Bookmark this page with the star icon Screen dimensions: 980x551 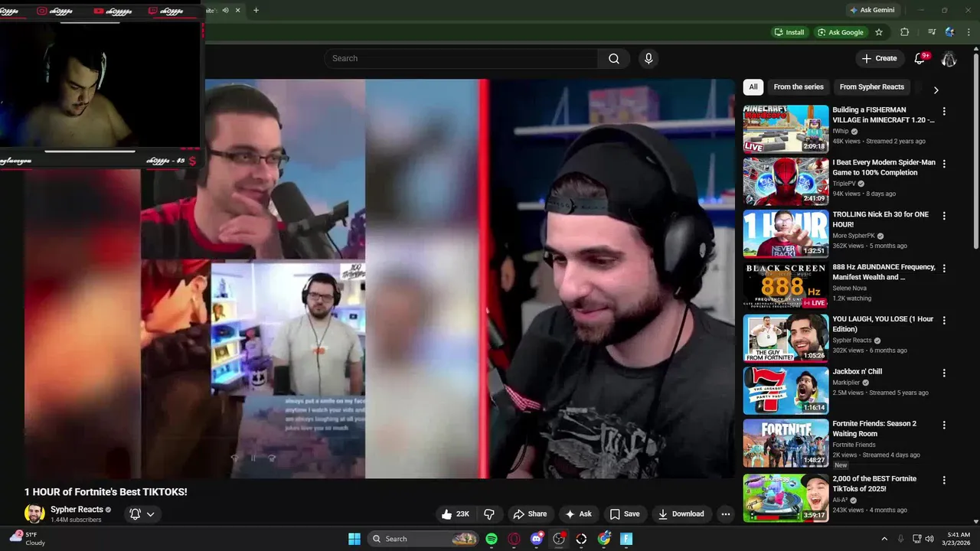coord(879,32)
